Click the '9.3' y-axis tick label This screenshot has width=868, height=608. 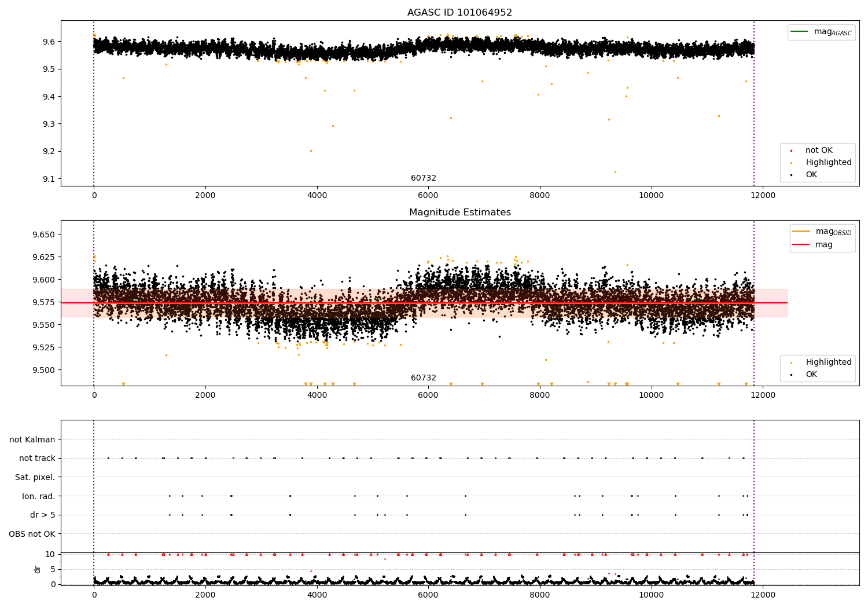click(x=49, y=124)
